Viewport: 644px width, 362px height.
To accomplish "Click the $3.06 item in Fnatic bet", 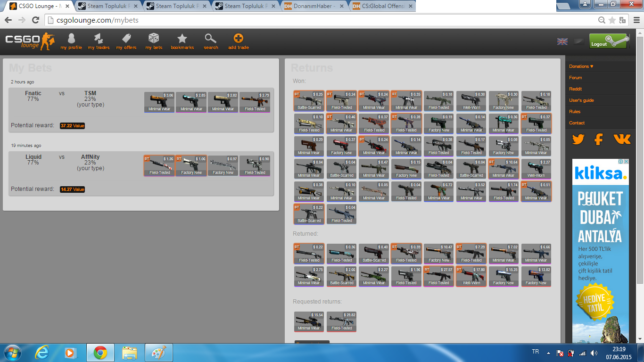I will [x=159, y=102].
